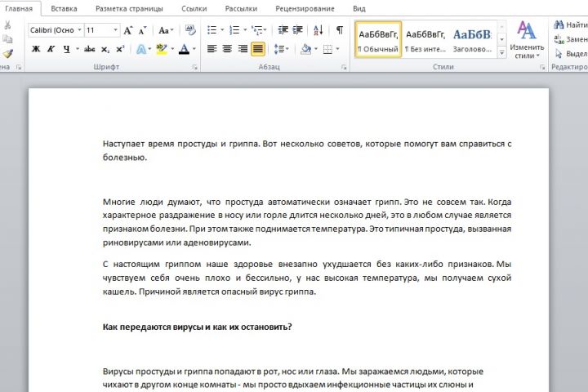Align text left

[212, 49]
